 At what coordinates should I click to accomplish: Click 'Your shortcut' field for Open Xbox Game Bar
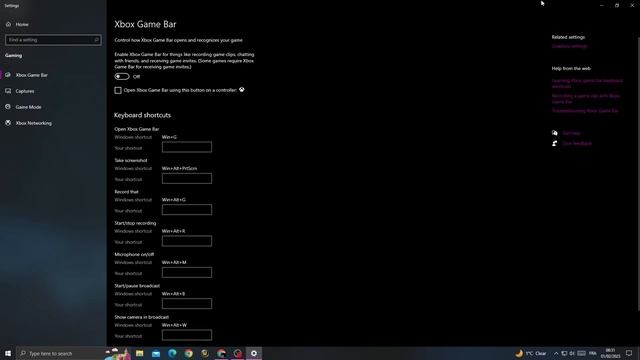[187, 147]
